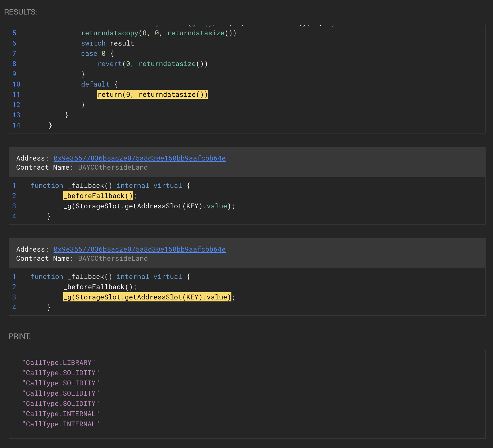This screenshot has height=448, width=493.
Task: Click the highlighted _beforeFallback() call
Action: (x=98, y=196)
